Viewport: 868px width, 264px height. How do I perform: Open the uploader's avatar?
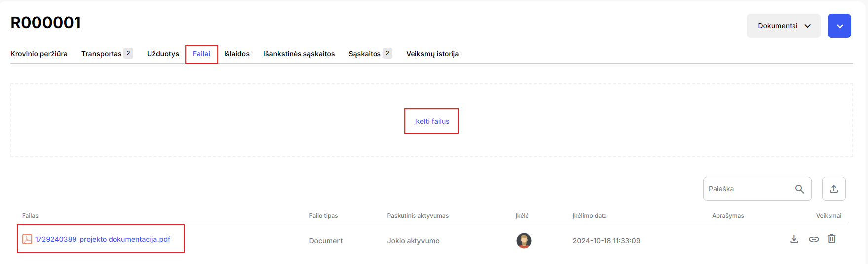click(x=524, y=241)
